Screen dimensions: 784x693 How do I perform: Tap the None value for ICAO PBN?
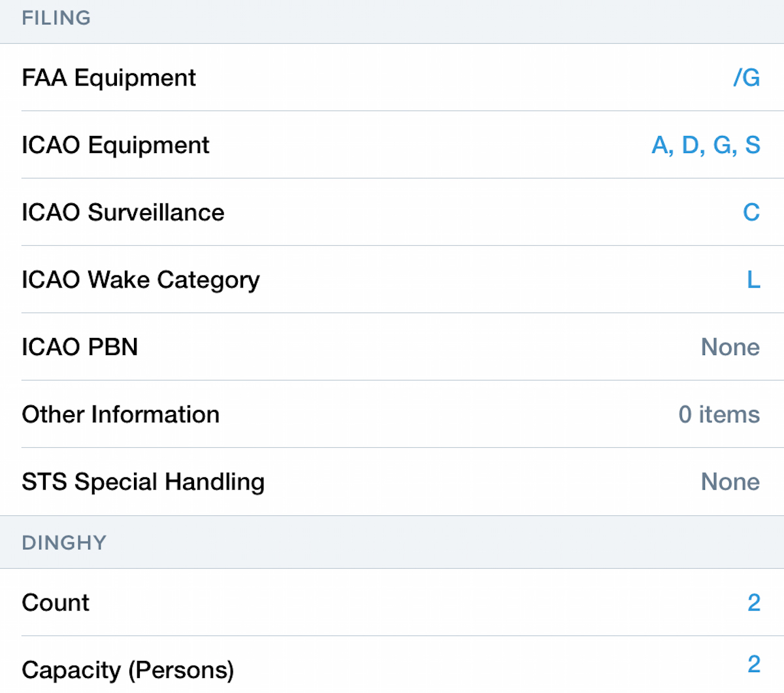click(730, 347)
